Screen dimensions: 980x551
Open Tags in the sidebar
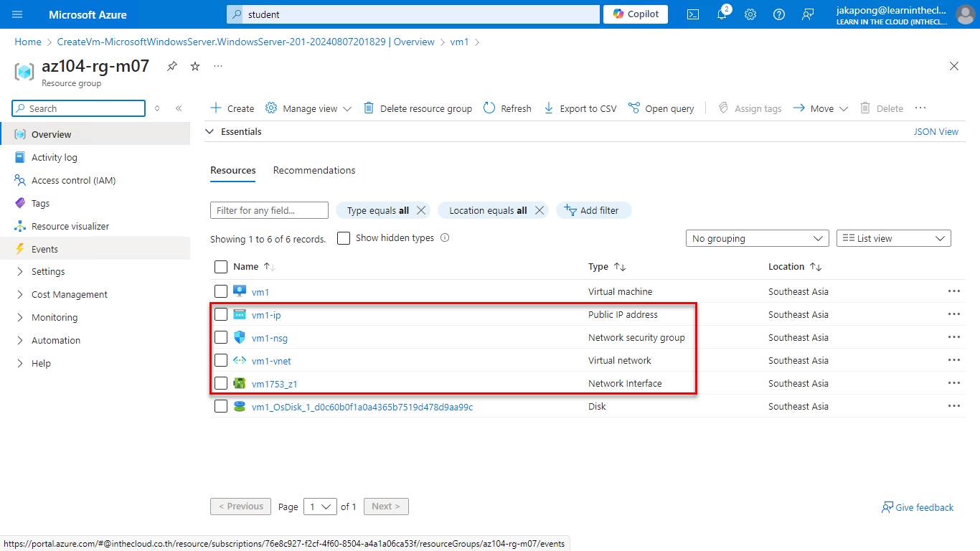pyautogui.click(x=40, y=203)
